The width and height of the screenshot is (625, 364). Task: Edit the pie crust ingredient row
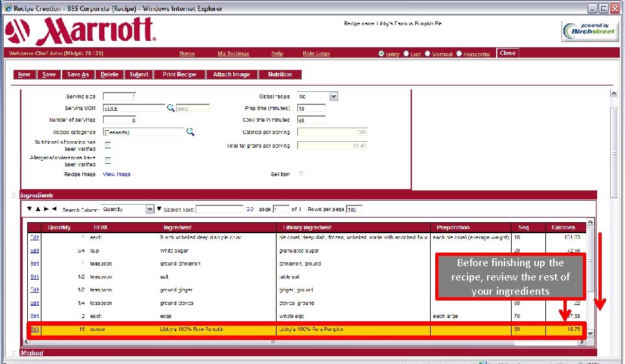pyautogui.click(x=35, y=237)
